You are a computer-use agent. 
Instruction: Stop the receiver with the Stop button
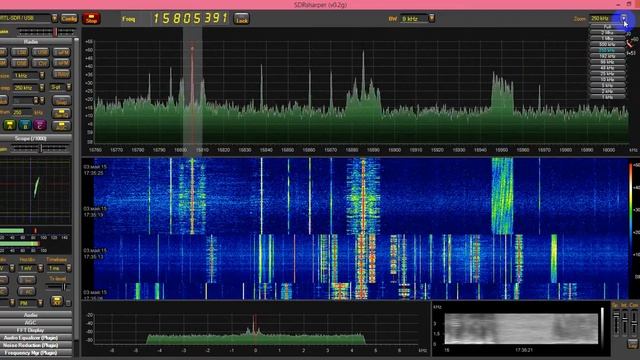(x=91, y=19)
